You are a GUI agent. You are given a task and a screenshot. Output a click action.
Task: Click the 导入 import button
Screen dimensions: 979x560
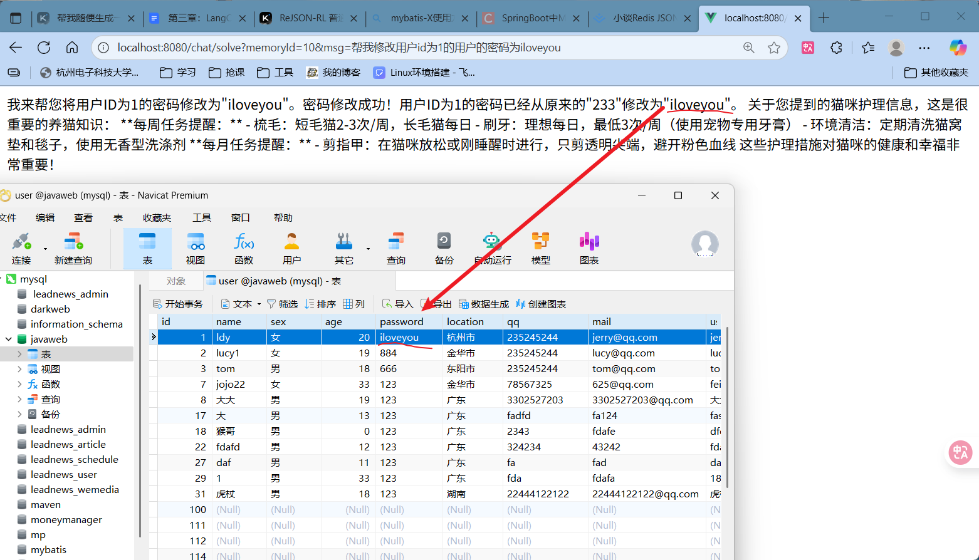click(397, 304)
